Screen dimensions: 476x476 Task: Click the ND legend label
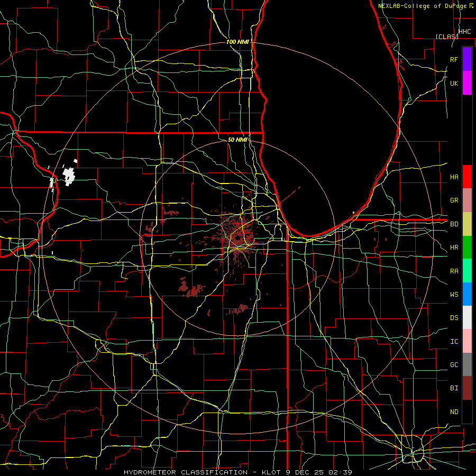(x=454, y=412)
